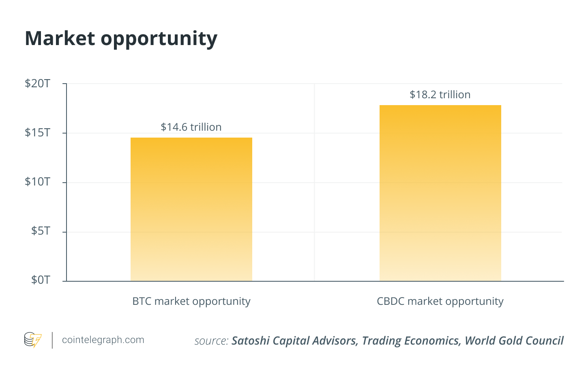Click the $15T y-axis tick label
This screenshot has width=588, height=373.
point(38,133)
